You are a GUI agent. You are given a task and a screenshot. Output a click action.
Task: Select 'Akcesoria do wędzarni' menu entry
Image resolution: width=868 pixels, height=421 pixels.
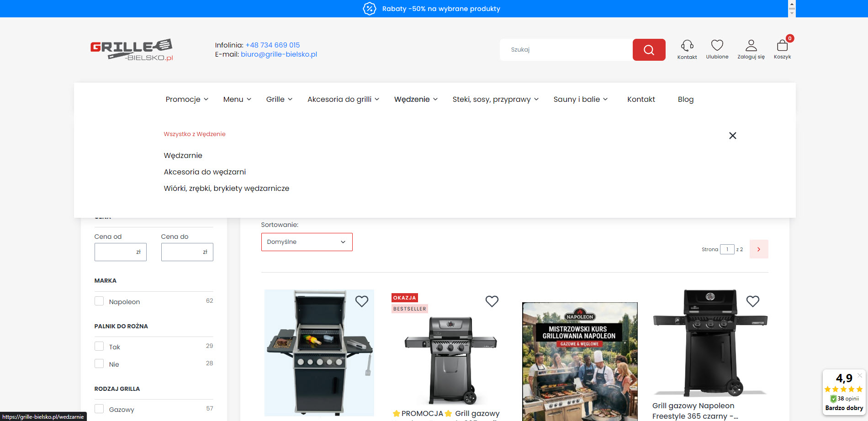pos(205,172)
